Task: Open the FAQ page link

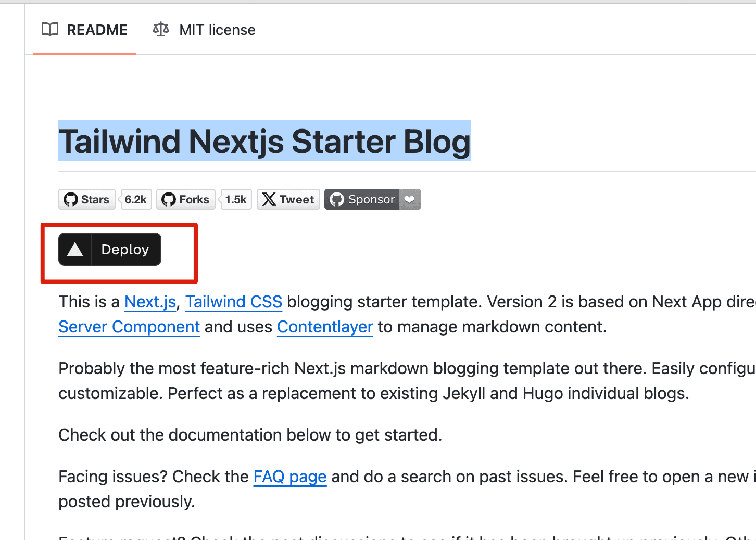Action: click(x=289, y=477)
